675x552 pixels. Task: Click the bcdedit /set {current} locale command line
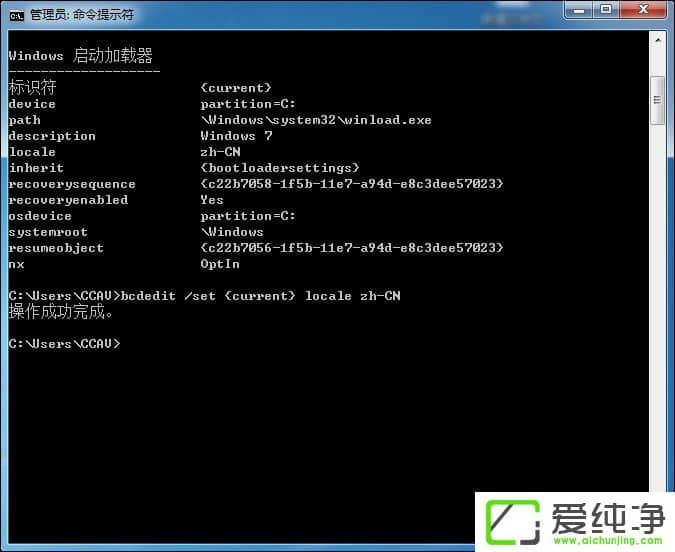(260, 296)
